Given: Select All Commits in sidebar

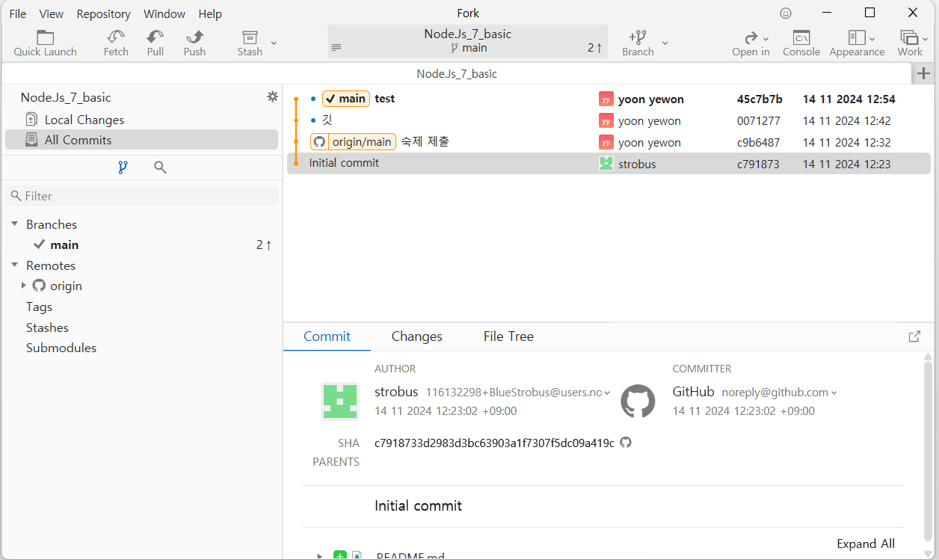Looking at the screenshot, I should (141, 140).
